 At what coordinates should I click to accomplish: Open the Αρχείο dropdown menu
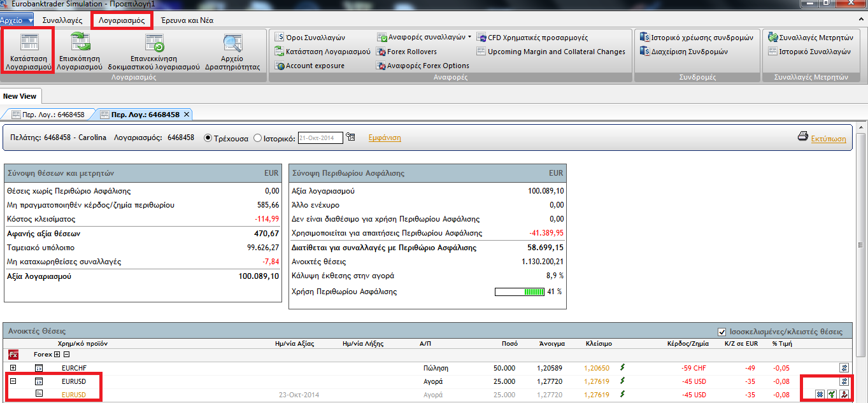pyautogui.click(x=17, y=20)
